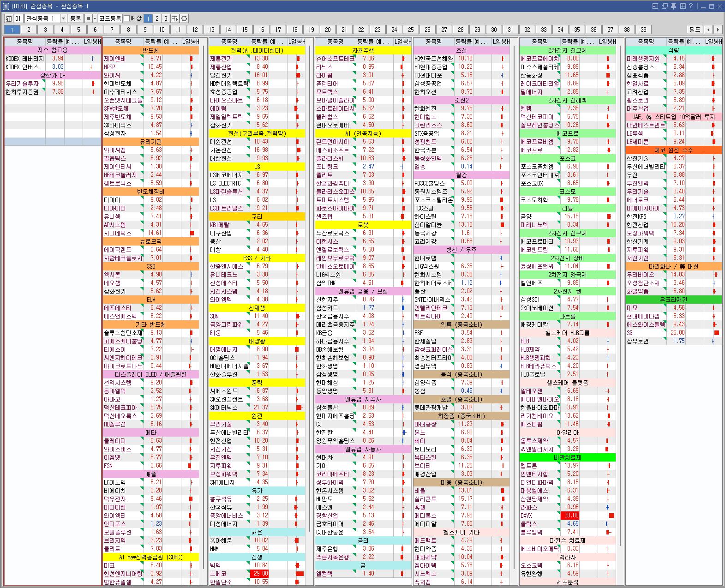Viewport: 725px width, 588px height.
Task: Select the HMM stock row
Action: (x=257, y=549)
